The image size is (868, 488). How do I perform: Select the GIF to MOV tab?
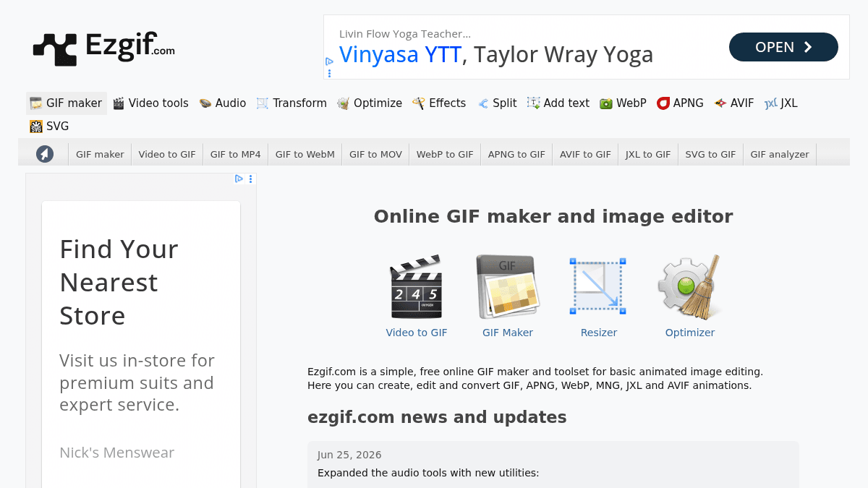[375, 154]
